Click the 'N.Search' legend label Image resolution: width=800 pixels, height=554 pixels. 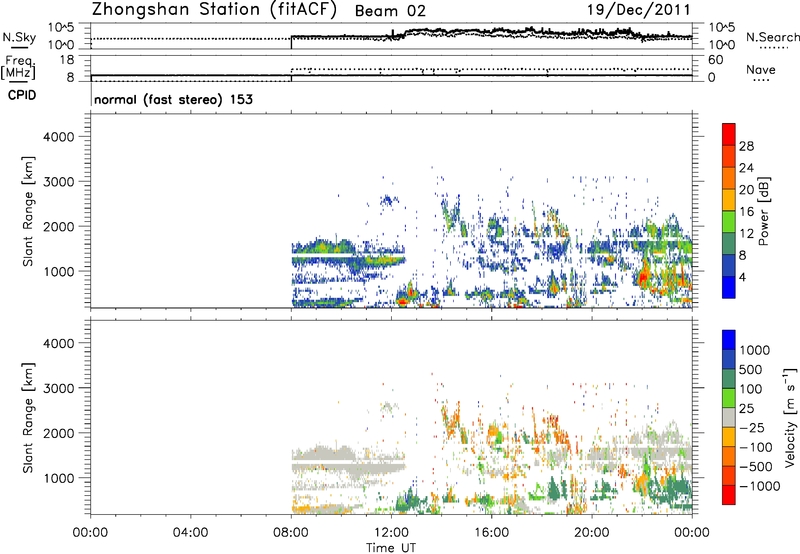(773, 37)
